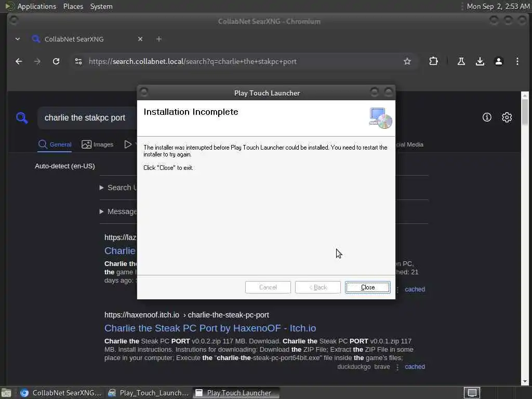Screen dimensions: 532x399
Task: Switch to the Videos tab play icon
Action: tap(129, 144)
